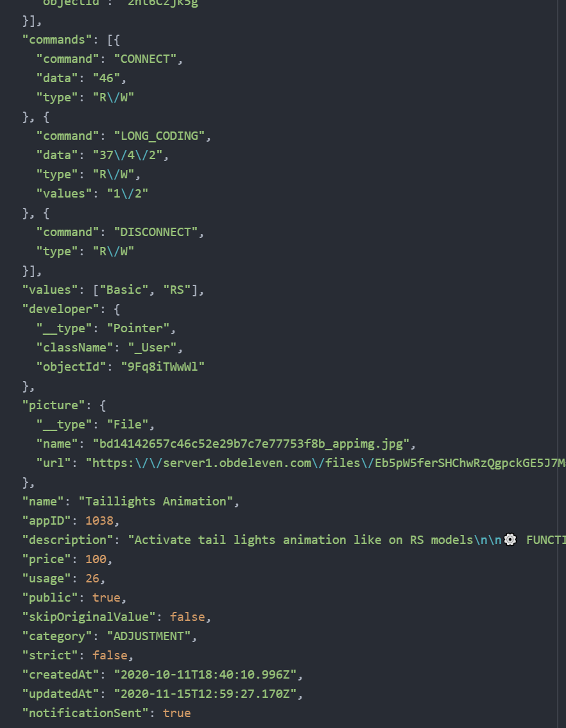Image resolution: width=566 pixels, height=728 pixels.
Task: Click the "public" true boolean value
Action: (107, 598)
